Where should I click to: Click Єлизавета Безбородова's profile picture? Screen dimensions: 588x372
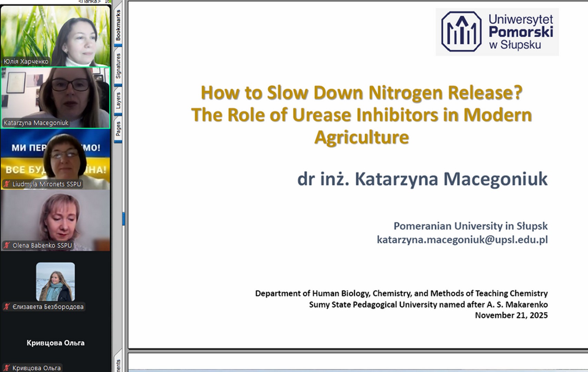click(x=55, y=281)
